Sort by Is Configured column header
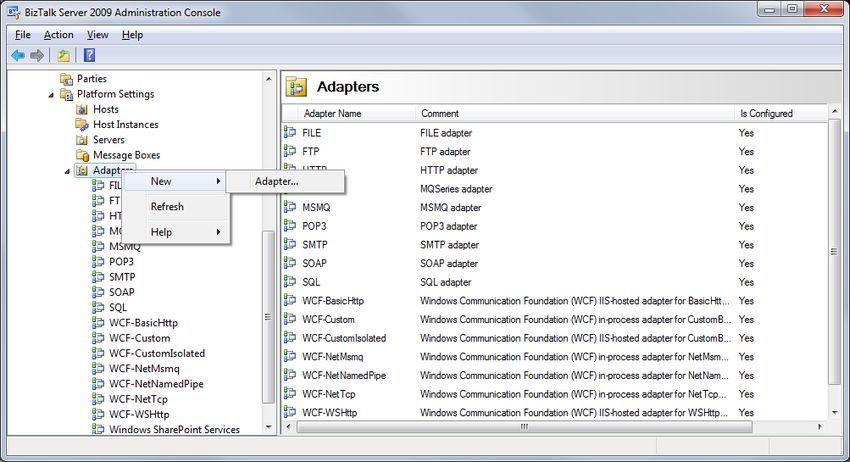Image resolution: width=850 pixels, height=462 pixels. coord(781,113)
